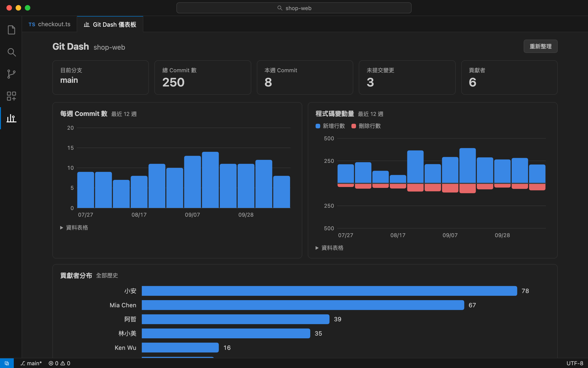Click the 重新整理 refresh button
The width and height of the screenshot is (588, 368).
tap(540, 46)
